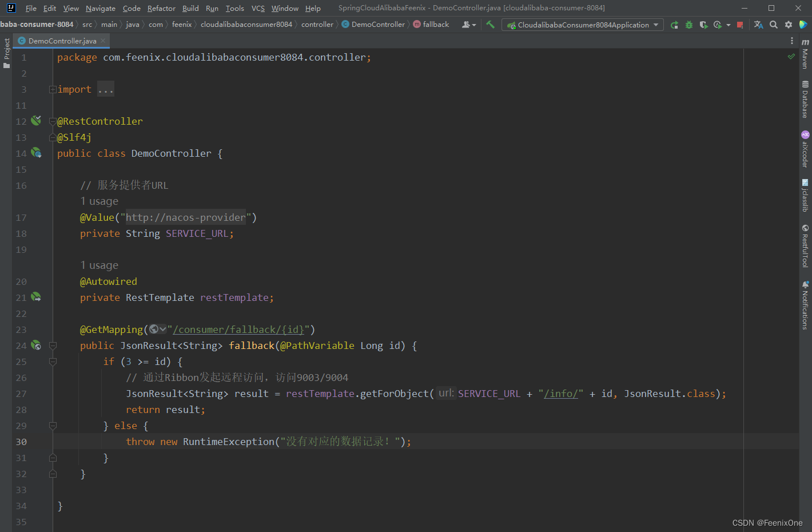812x532 pixels.
Task: Open the Tools menu
Action: (234, 8)
